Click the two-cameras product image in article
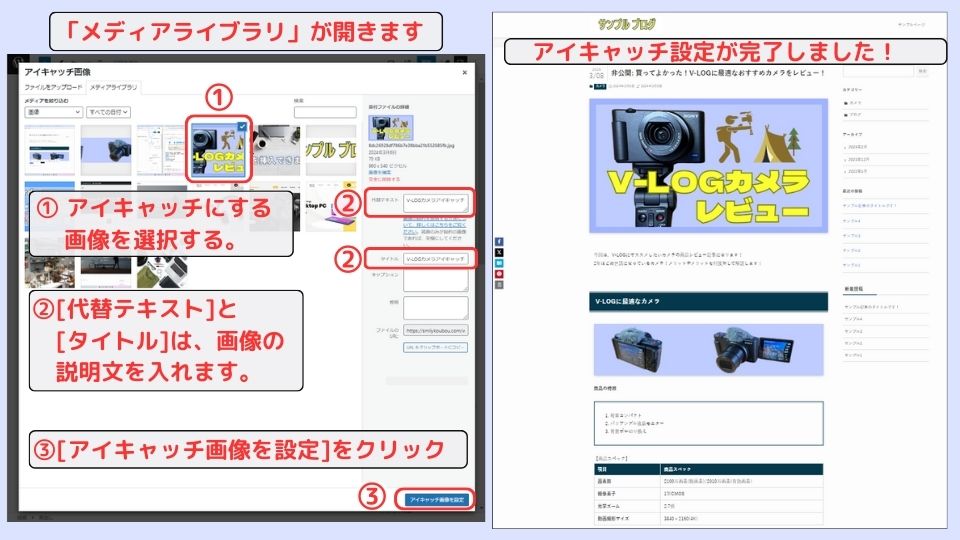 pos(708,350)
